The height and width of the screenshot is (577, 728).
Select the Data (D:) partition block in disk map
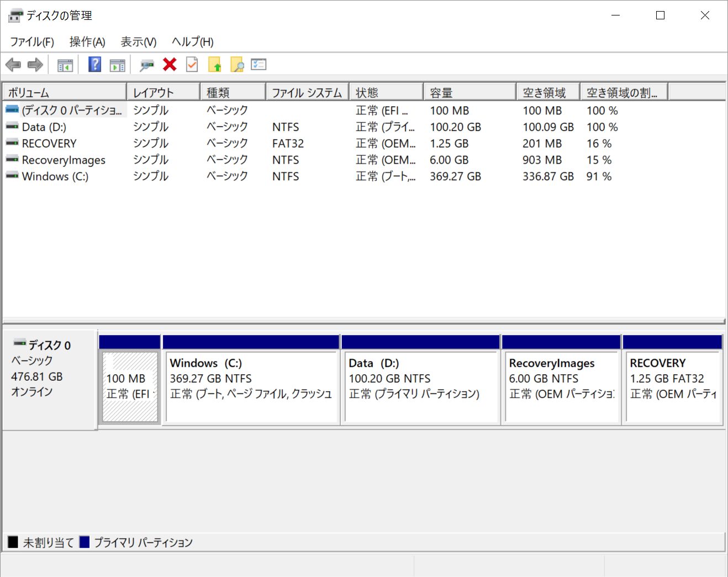tap(421, 380)
